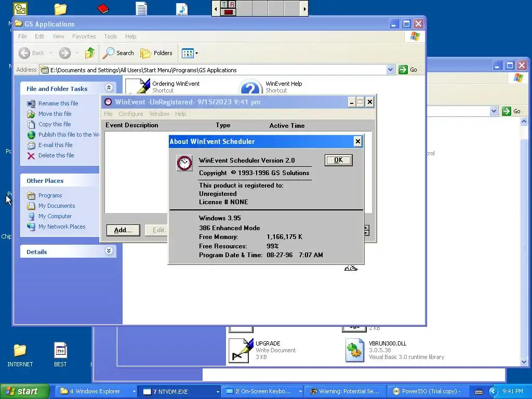
Task: Click Move this file link
Action: click(x=55, y=114)
